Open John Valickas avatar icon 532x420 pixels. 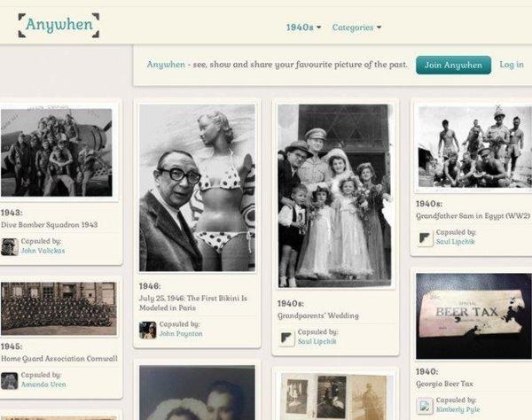[10, 246]
